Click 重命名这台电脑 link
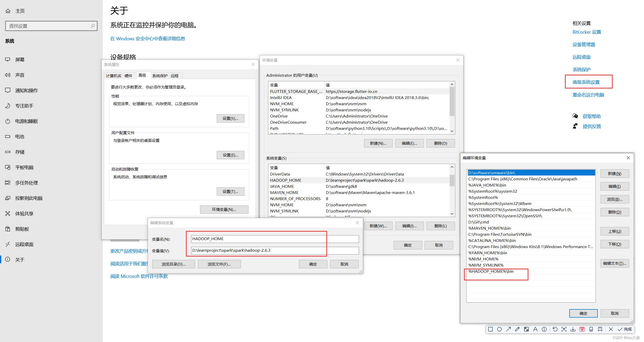The width and height of the screenshot is (644, 342). coord(588,95)
